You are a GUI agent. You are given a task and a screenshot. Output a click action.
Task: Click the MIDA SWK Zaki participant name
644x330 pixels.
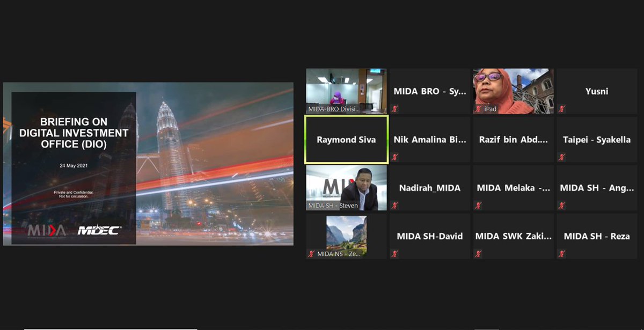tap(514, 236)
